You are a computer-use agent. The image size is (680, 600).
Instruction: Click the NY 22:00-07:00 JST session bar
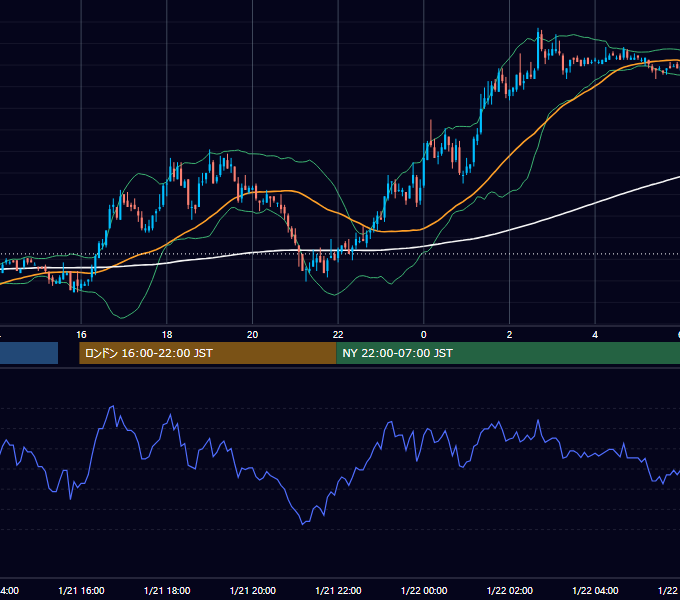[508, 353]
